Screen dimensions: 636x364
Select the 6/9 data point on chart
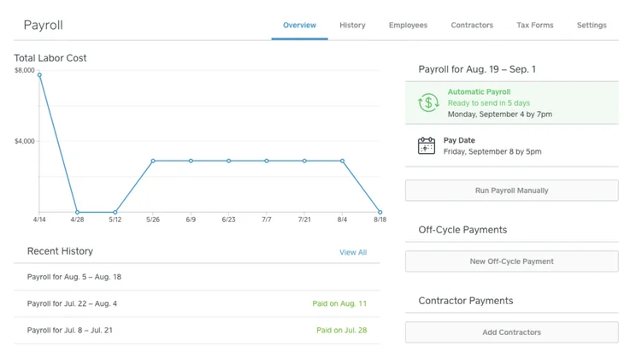191,161
